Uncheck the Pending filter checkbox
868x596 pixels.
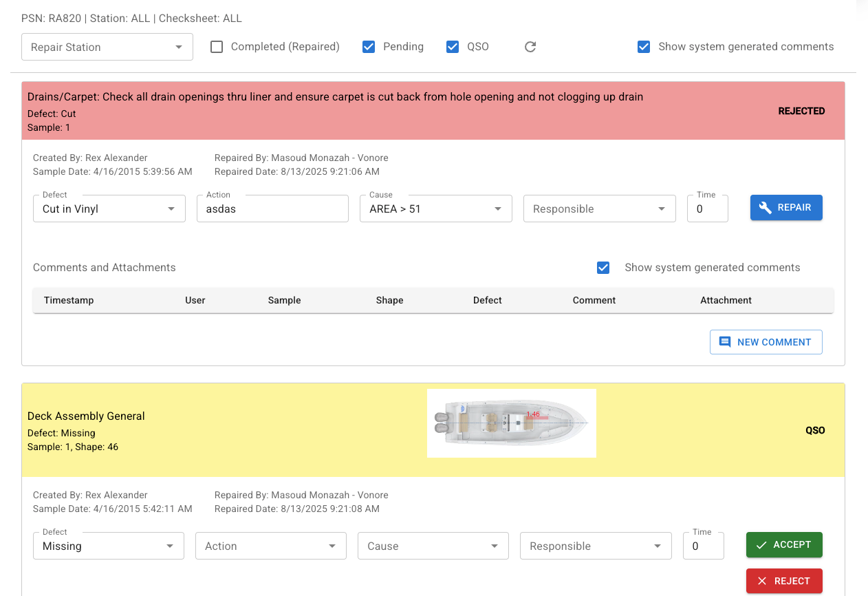pos(369,47)
